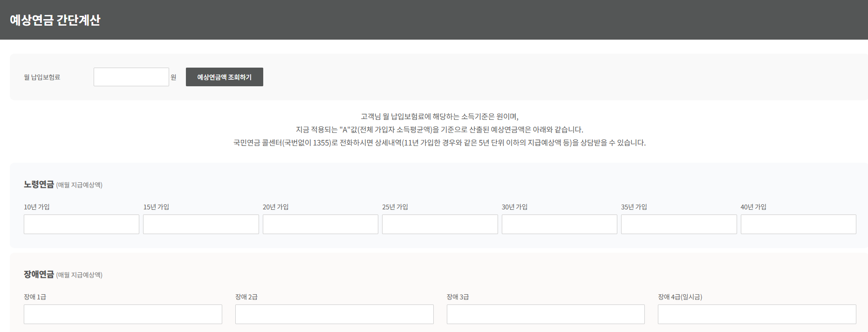
Task: Select the 40년 가입 pension field
Action: point(799,224)
